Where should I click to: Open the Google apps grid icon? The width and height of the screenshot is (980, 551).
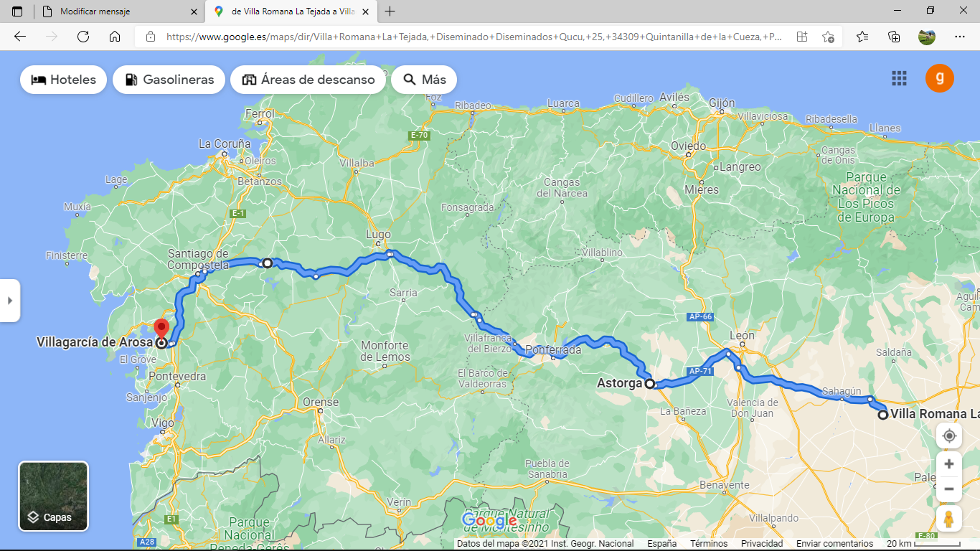coord(899,78)
